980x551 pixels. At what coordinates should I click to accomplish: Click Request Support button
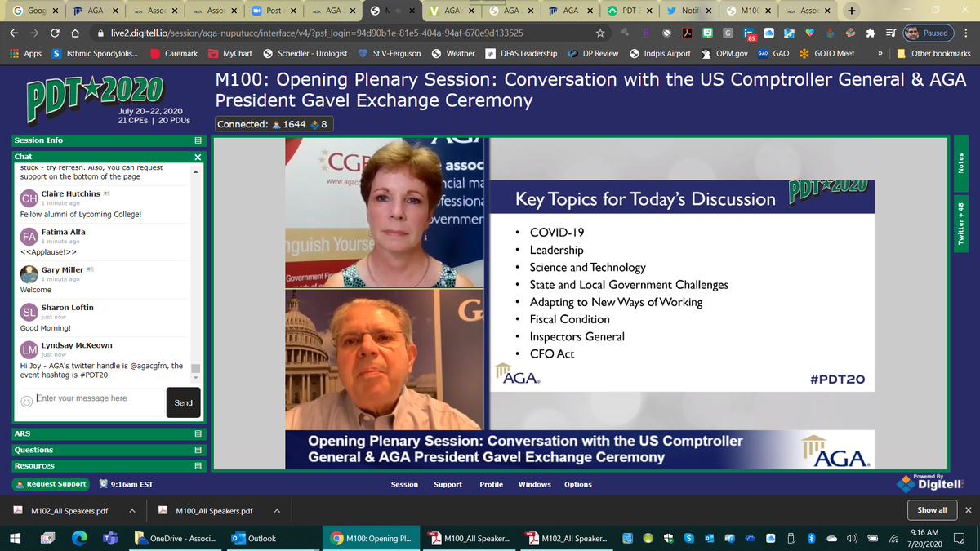click(x=51, y=484)
